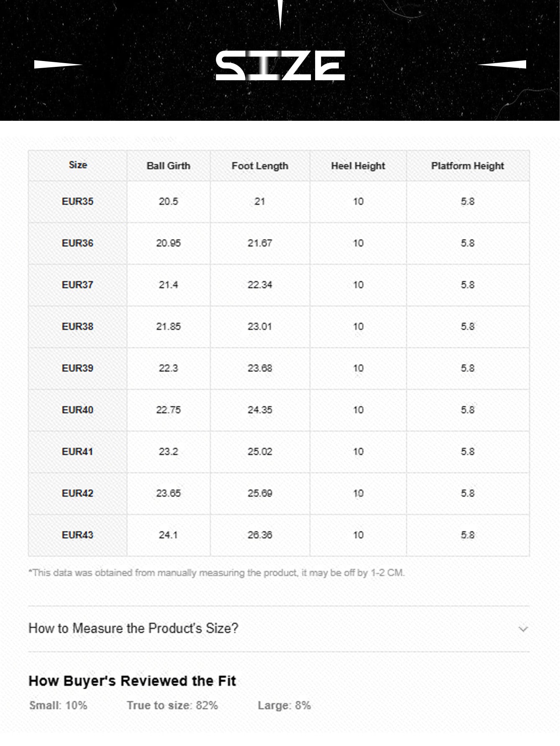
Task: Select the Foot Length column header
Action: 260,166
